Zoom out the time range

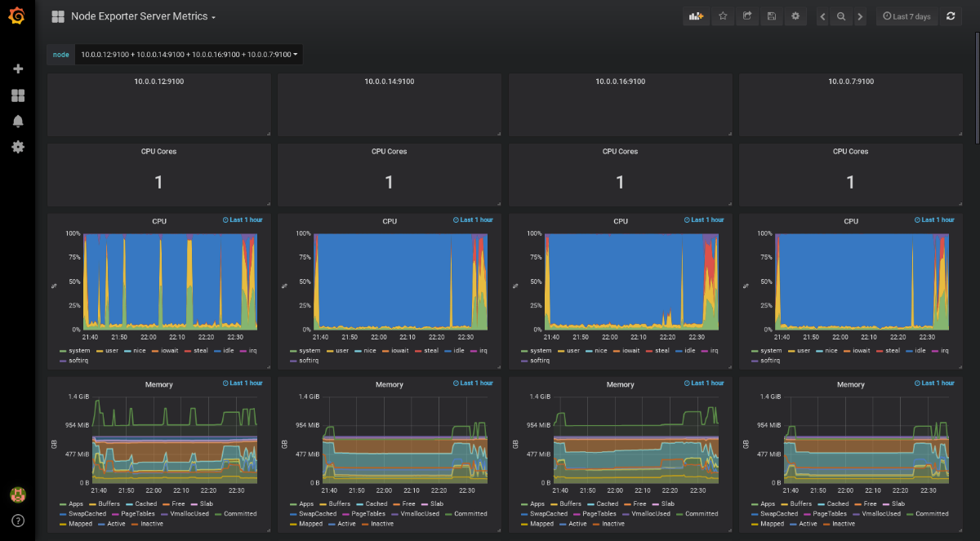841,16
